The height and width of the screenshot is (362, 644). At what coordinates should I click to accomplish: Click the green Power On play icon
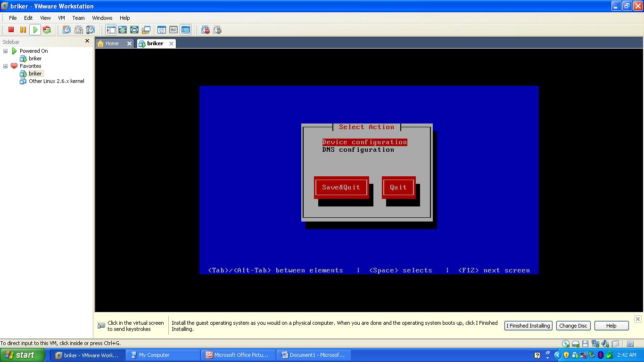[35, 30]
